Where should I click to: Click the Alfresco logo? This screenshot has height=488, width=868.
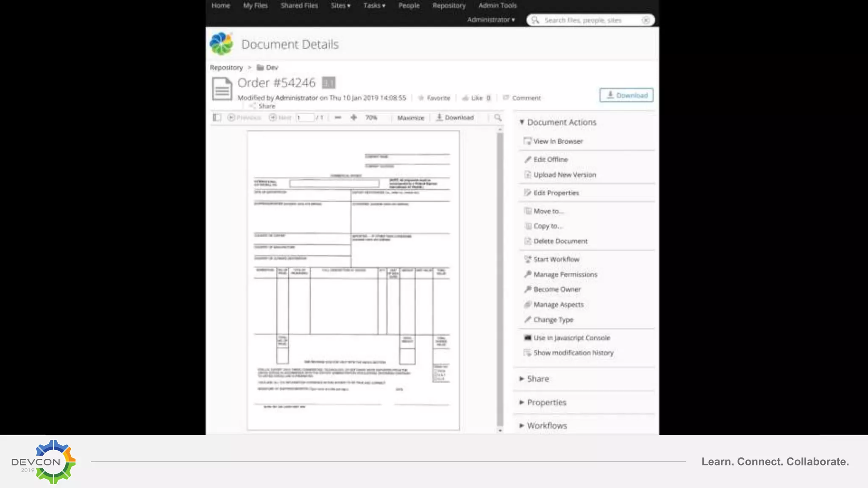[221, 44]
